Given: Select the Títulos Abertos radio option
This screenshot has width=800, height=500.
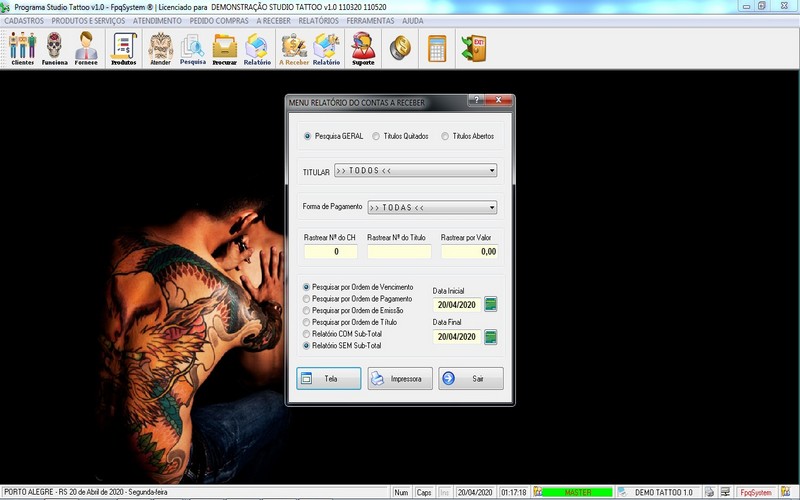Looking at the screenshot, I should 445,136.
